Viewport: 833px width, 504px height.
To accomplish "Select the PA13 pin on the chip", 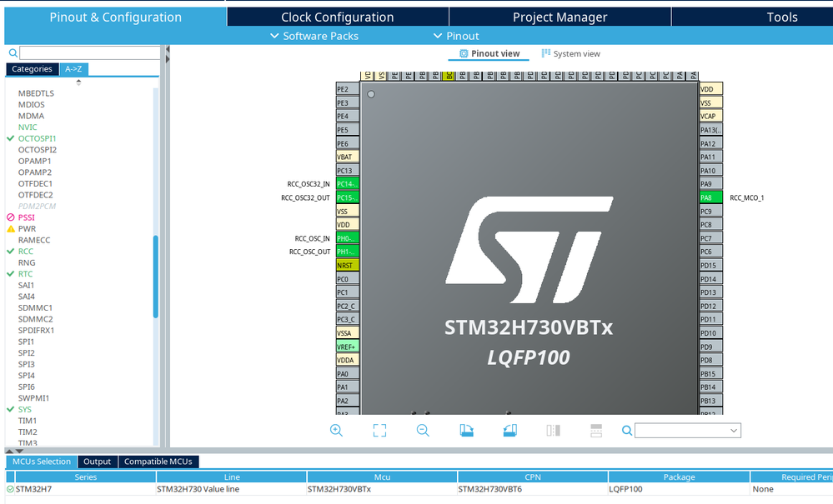I will point(710,130).
